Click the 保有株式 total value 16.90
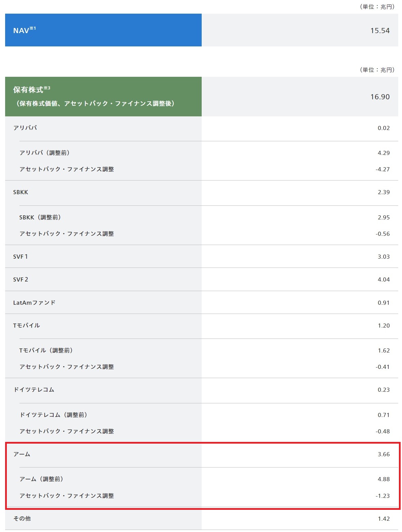The image size is (402, 532). (x=380, y=97)
